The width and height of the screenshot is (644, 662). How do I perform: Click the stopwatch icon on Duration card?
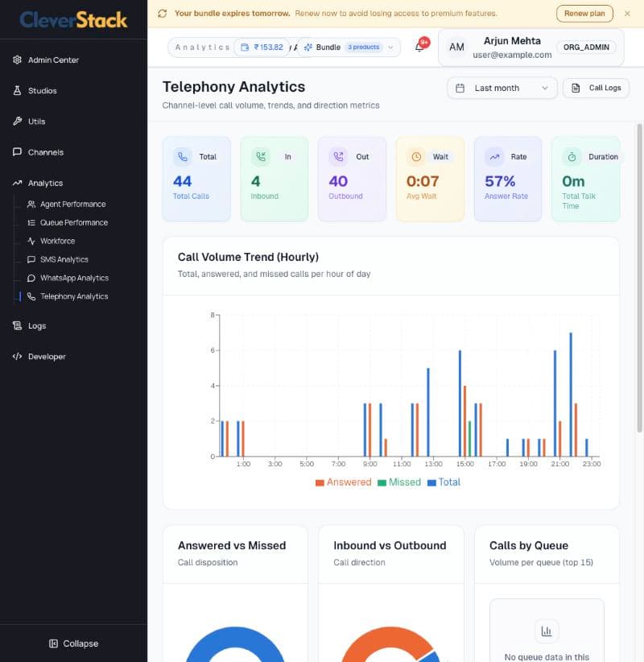point(572,156)
